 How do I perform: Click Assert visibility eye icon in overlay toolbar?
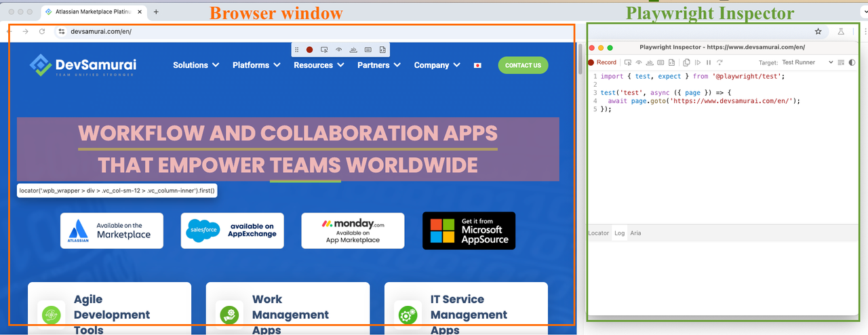tap(338, 50)
